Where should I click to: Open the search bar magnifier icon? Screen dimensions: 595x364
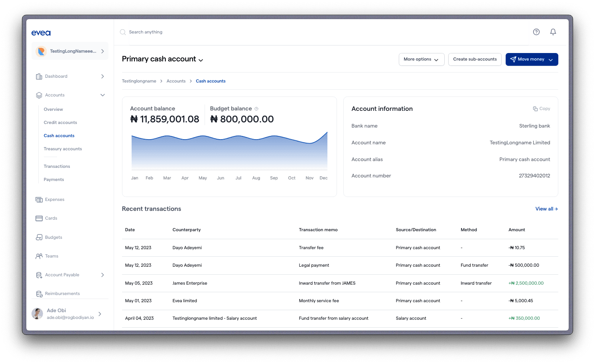[122, 32]
